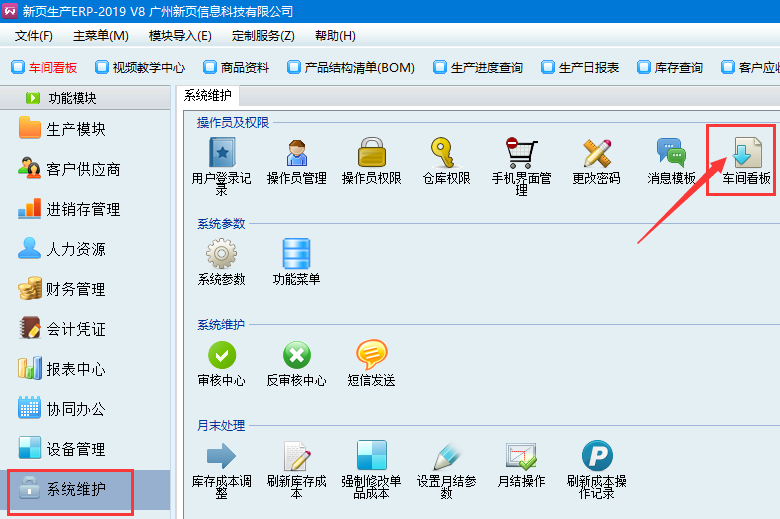Open 更改密码 icon

596,153
